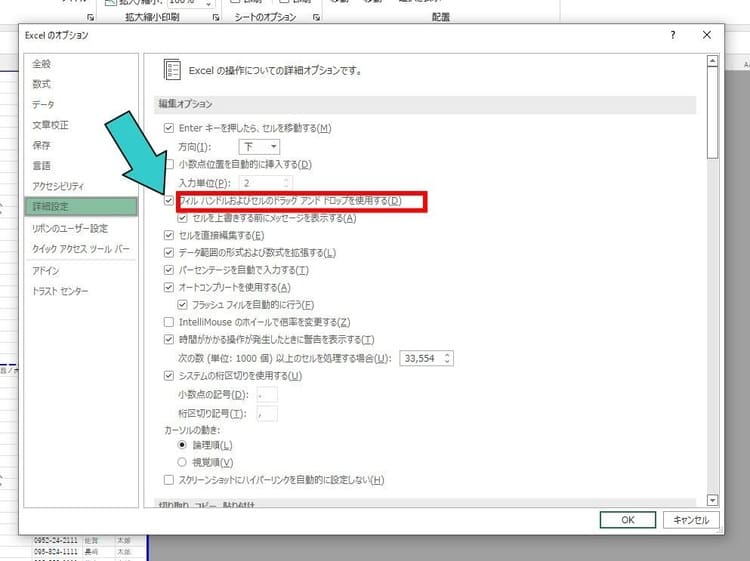
Task: Click the 小数点の記号 input field
Action: (267, 395)
